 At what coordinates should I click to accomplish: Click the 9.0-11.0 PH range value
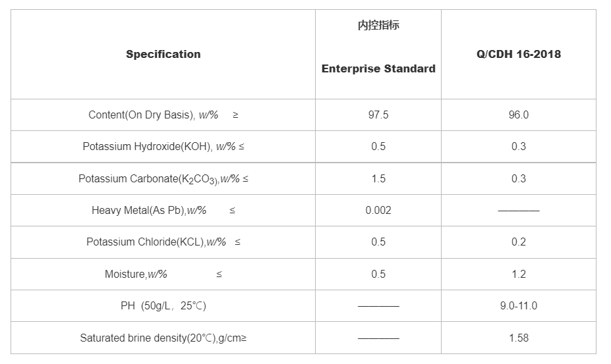point(518,305)
